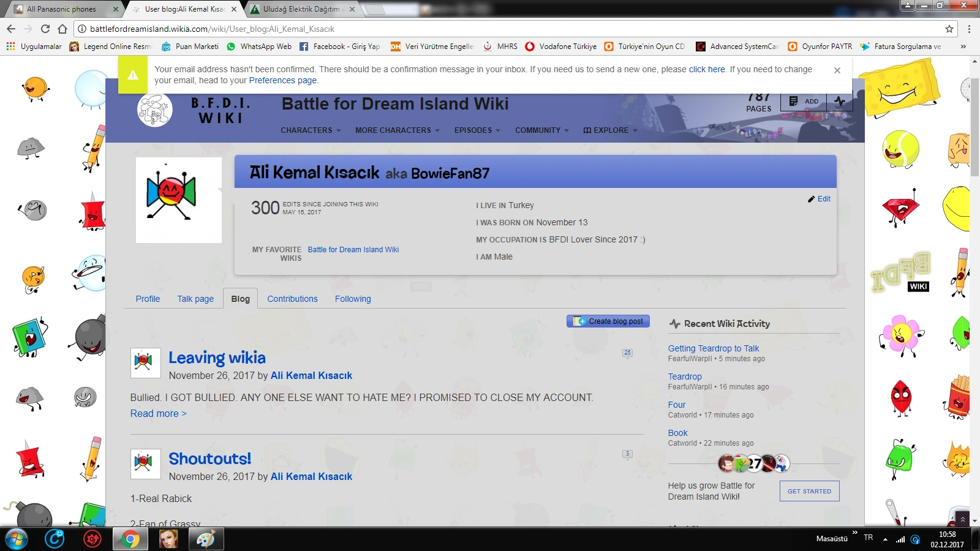Switch to the Following tab
The image size is (980, 551).
[353, 299]
